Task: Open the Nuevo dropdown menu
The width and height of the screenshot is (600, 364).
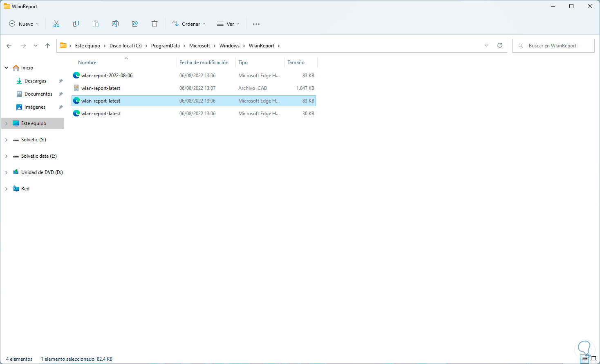Action: (x=24, y=24)
